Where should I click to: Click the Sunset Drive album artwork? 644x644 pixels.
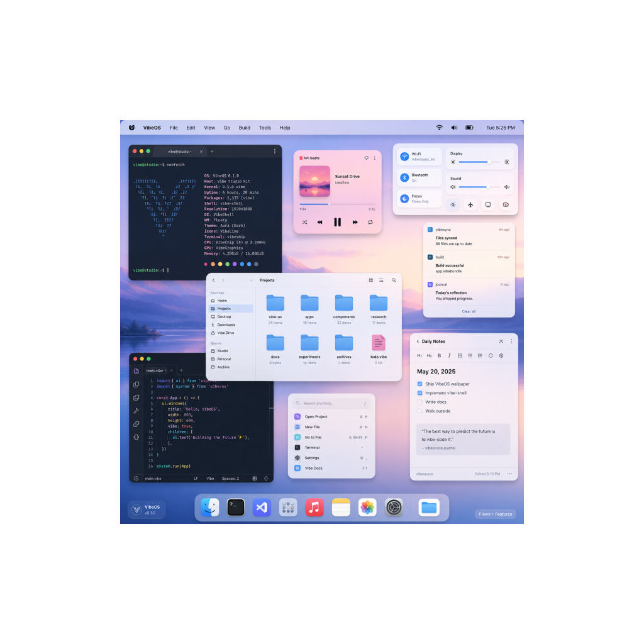coord(314,181)
